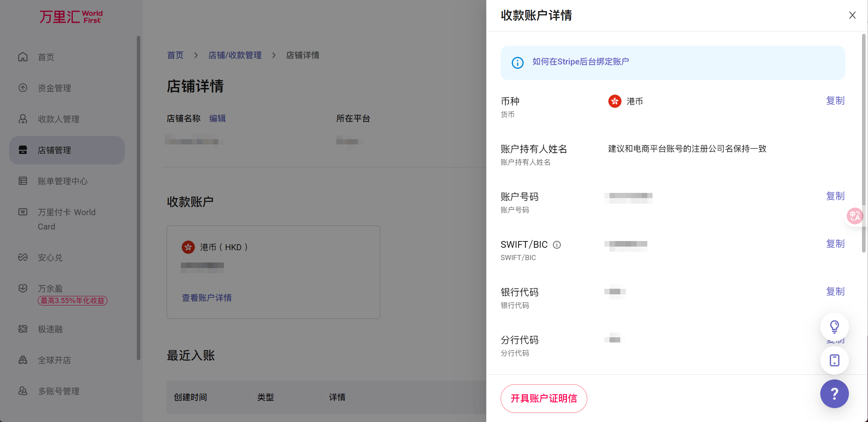Image resolution: width=868 pixels, height=422 pixels.
Task: Click the lightbulb tips floating icon
Action: click(x=834, y=327)
